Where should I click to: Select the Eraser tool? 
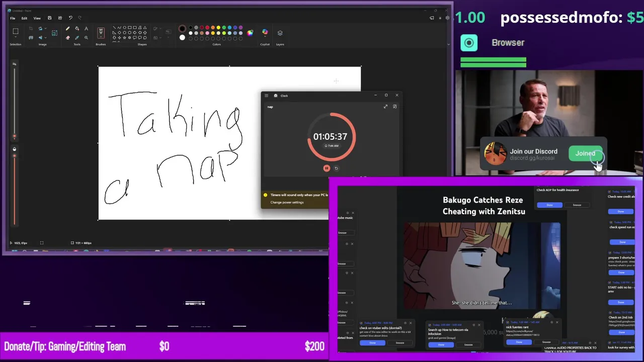coord(68,37)
